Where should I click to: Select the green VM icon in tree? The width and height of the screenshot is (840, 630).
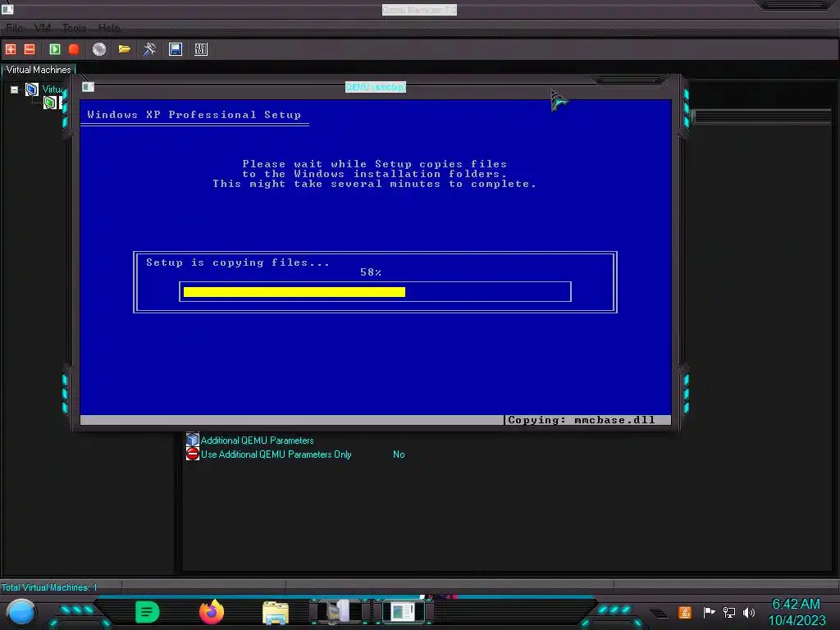coord(50,103)
